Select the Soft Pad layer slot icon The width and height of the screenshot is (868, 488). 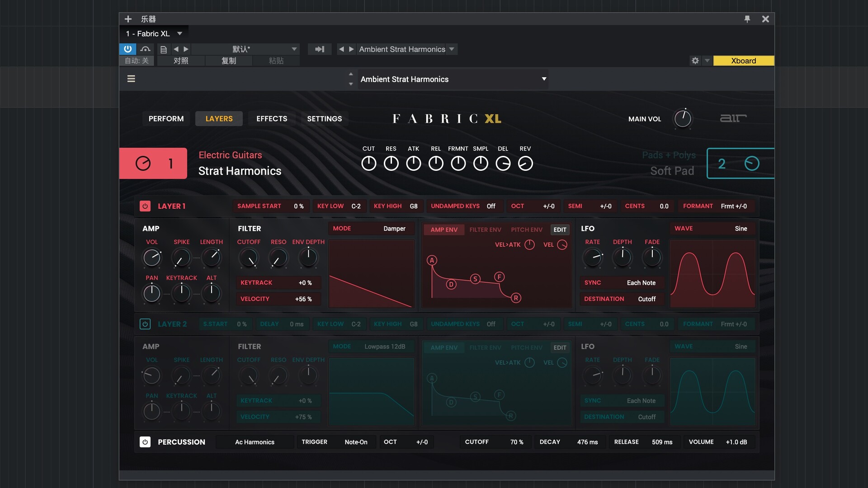(752, 164)
